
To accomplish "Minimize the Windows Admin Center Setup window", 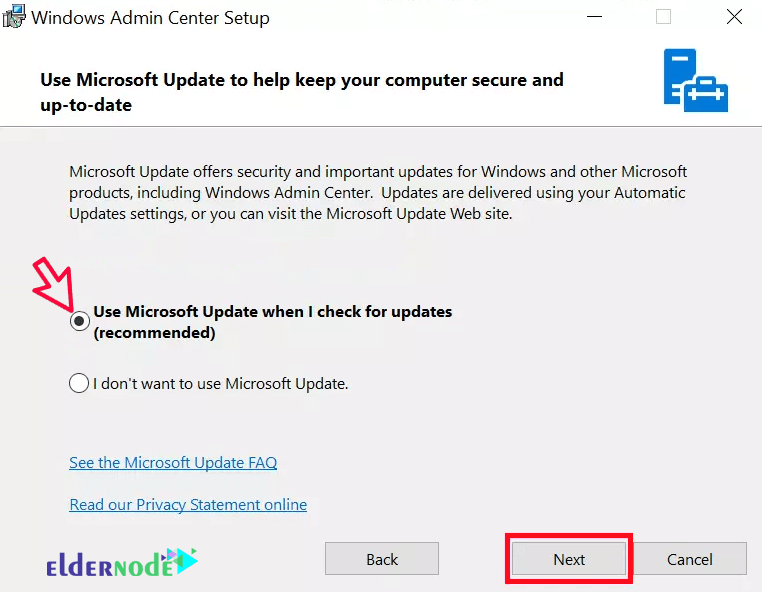I will click(594, 17).
